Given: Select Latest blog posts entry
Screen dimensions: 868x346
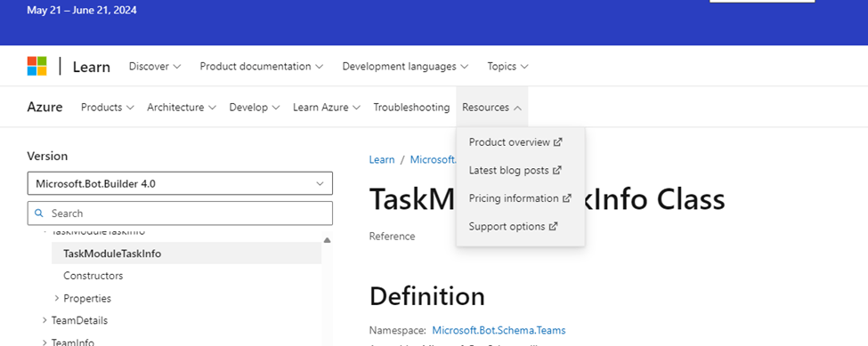Looking at the screenshot, I should 515,170.
